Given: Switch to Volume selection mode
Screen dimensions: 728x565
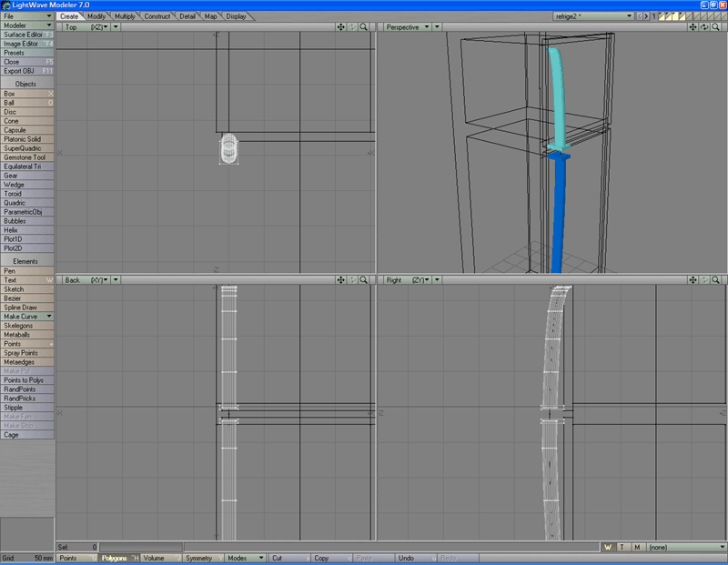Looking at the screenshot, I should tap(161, 558).
